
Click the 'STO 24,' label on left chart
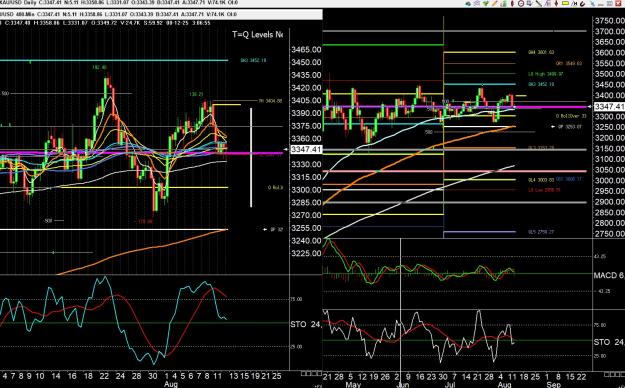(305, 325)
